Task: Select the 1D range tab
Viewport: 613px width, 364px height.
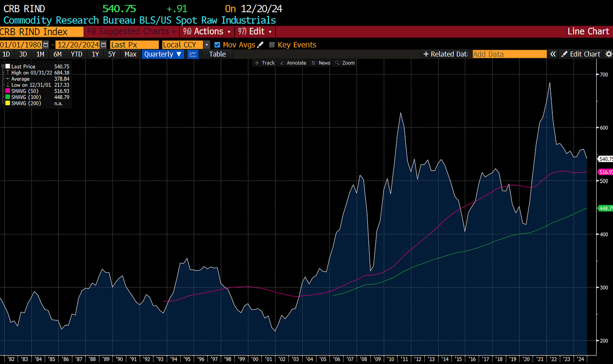Action: 6,54
